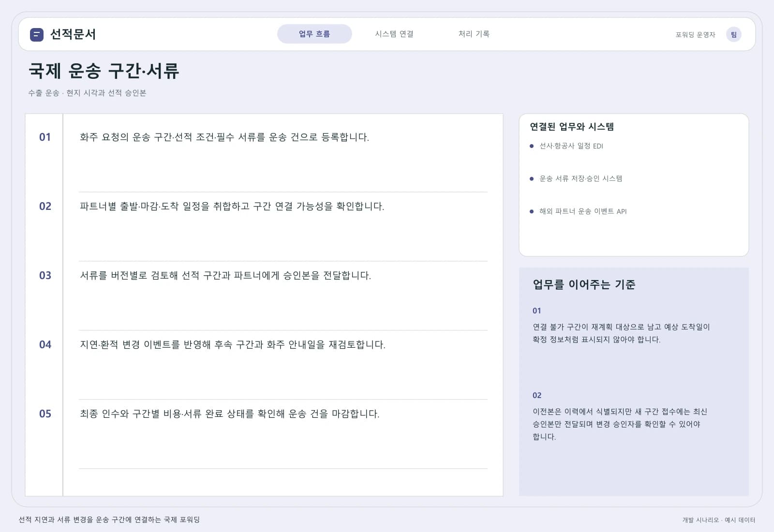Click the 운송 서류 저장·승인 시스템 item
This screenshot has height=532, width=774.
tap(581, 178)
